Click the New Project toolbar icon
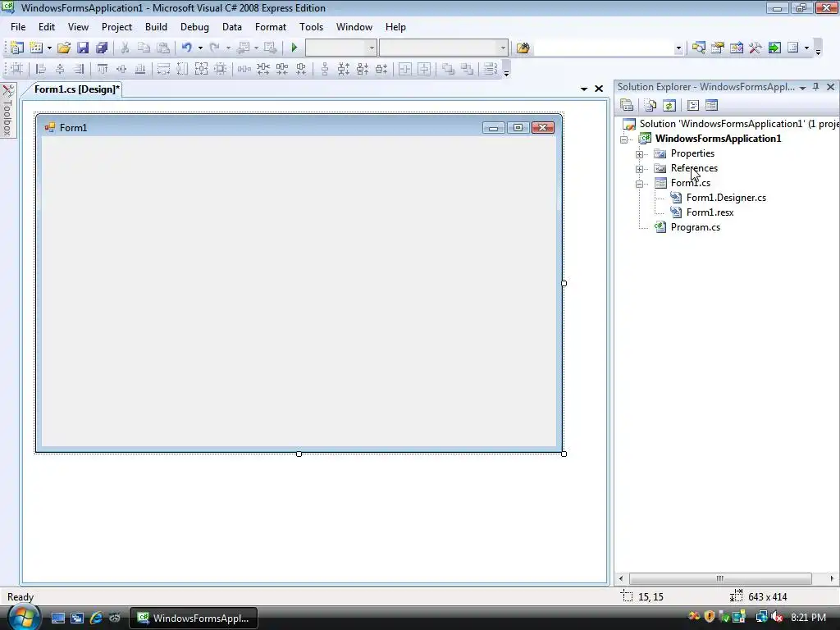The width and height of the screenshot is (840, 630). [x=17, y=48]
